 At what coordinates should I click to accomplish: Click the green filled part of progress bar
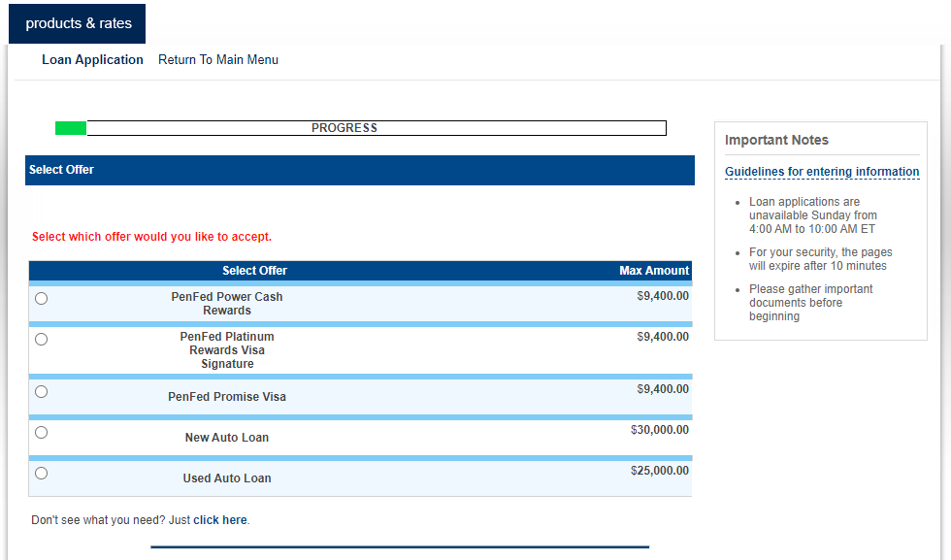click(x=71, y=128)
